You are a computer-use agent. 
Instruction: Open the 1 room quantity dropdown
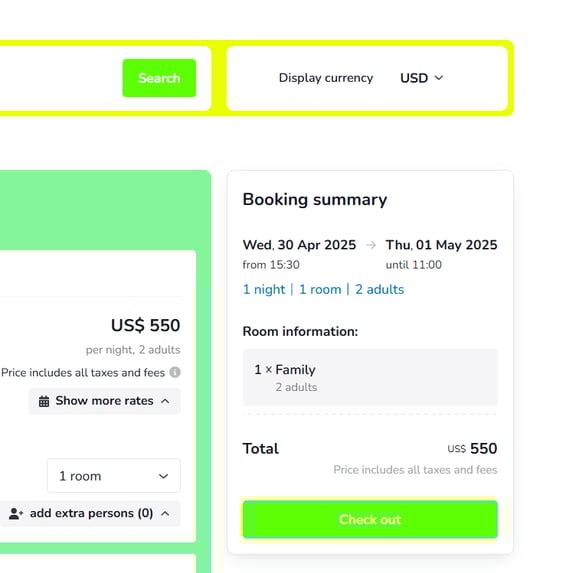click(x=114, y=476)
